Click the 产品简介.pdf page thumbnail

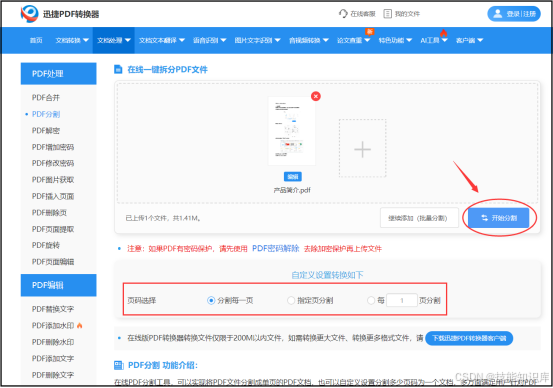(292, 131)
